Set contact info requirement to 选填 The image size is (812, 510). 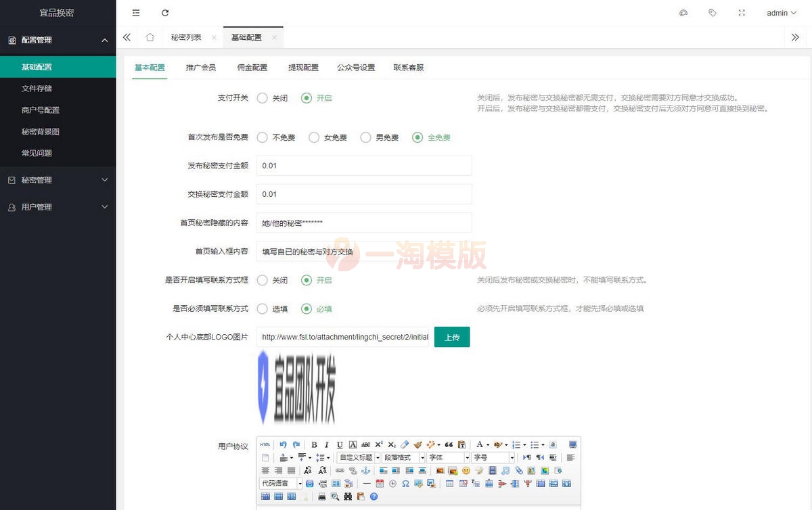[263, 308]
